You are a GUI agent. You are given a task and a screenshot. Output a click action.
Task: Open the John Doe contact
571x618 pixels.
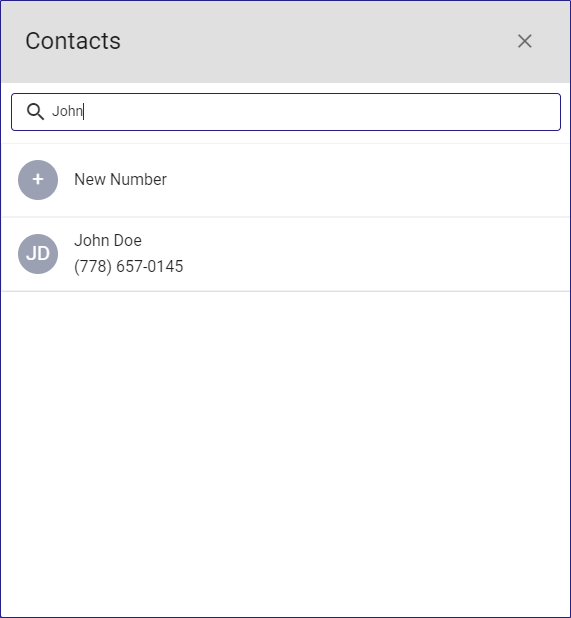(x=285, y=254)
